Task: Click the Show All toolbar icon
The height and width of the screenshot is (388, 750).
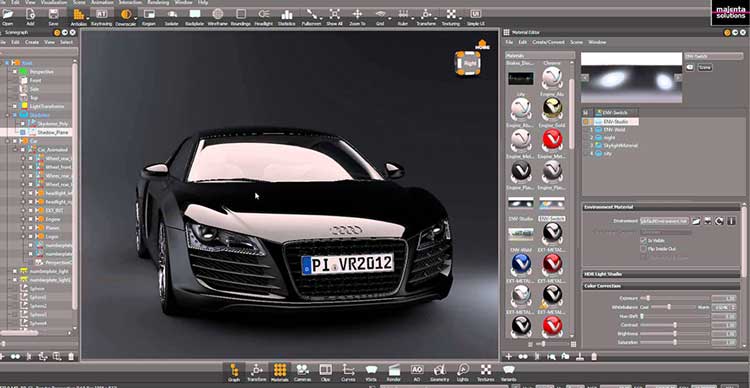Action: pos(335,14)
